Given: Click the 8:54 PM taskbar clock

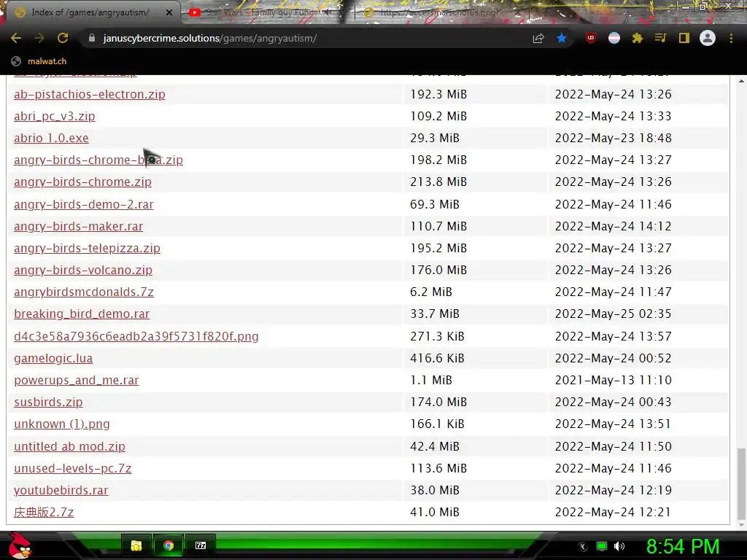Looking at the screenshot, I should pyautogui.click(x=683, y=546).
